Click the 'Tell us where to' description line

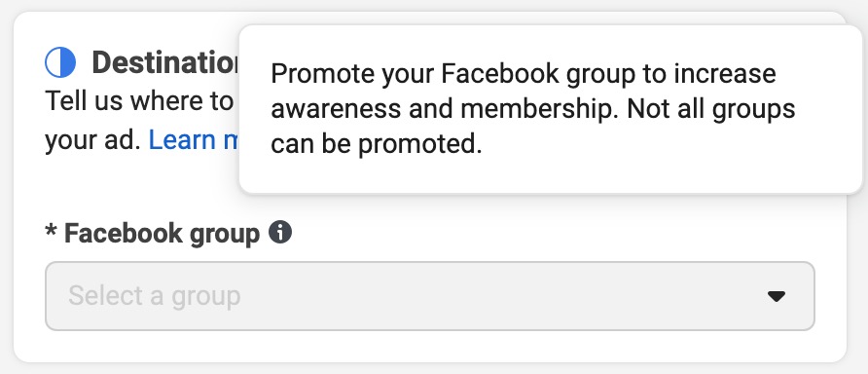(139, 101)
